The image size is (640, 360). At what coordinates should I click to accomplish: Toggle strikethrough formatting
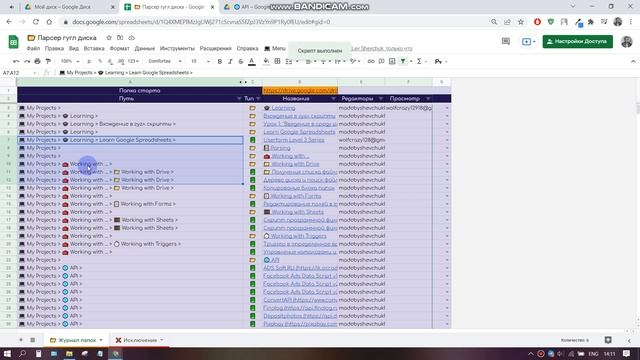tap(241, 61)
